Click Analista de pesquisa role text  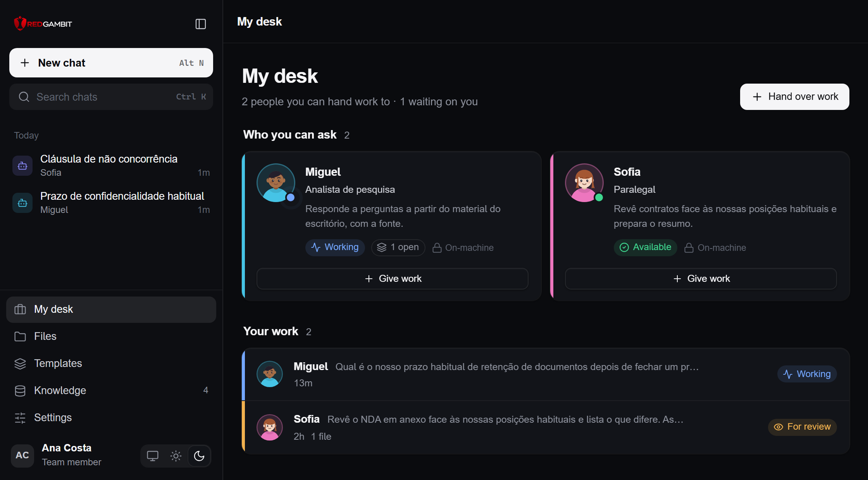[x=350, y=190]
